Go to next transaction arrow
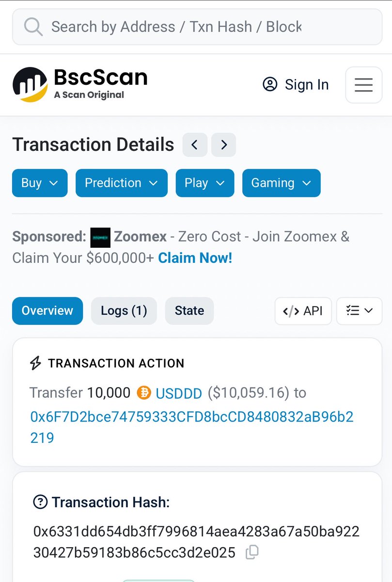 coord(224,145)
